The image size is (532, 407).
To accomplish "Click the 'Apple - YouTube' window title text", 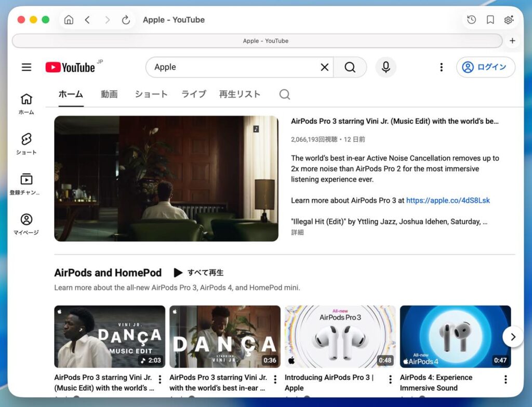I will point(174,20).
